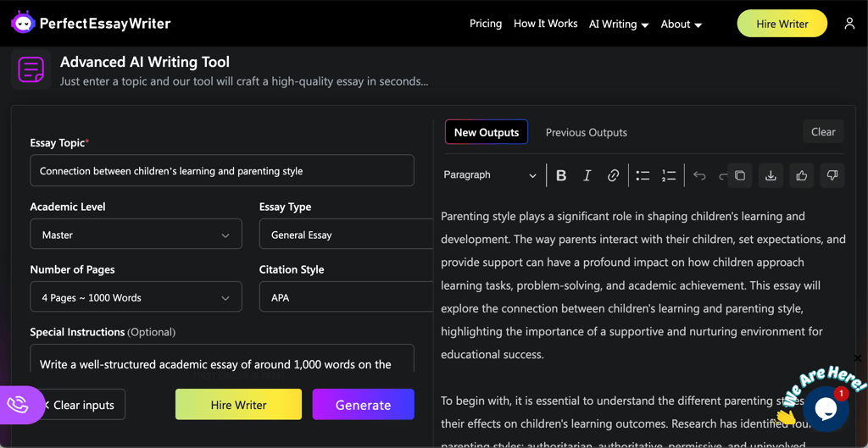The height and width of the screenshot is (448, 868).
Task: Clear the outputs with the Clear button
Action: pyautogui.click(x=823, y=131)
